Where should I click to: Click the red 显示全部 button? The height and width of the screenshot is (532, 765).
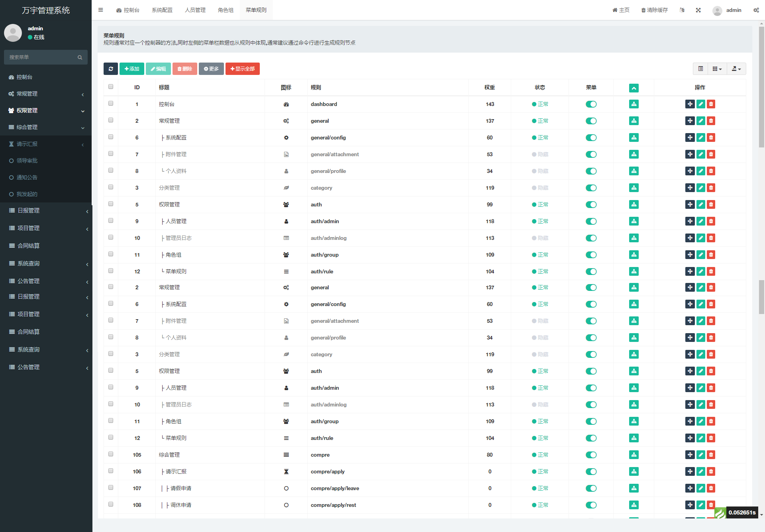click(x=242, y=69)
